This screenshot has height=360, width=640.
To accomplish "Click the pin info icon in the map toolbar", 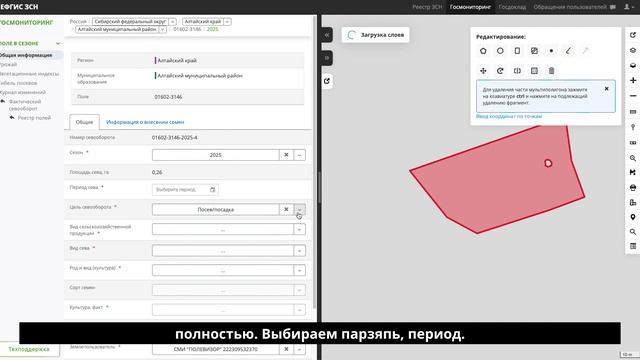I will pyautogui.click(x=633, y=127).
